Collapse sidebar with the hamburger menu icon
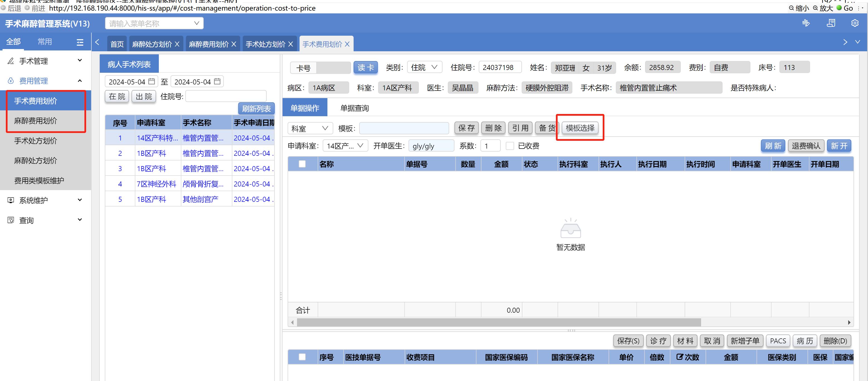 [x=80, y=42]
